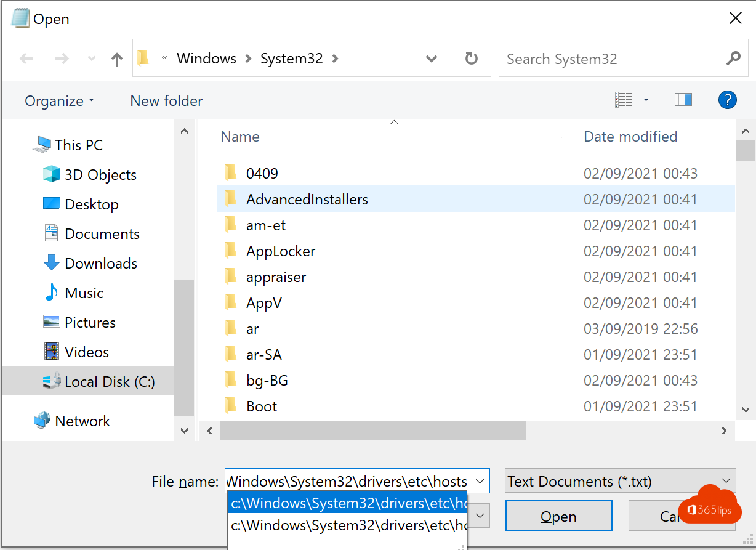This screenshot has height=550, width=756.
Task: Click Windows in the address breadcrumb
Action: [206, 58]
